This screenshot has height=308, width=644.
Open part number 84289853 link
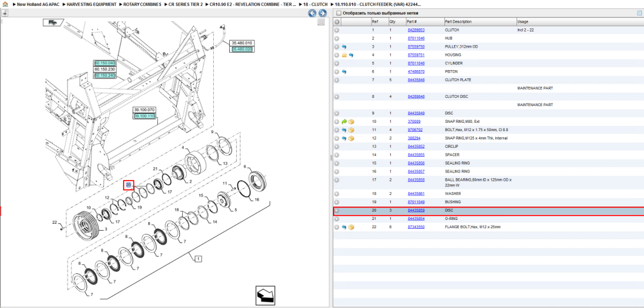[x=415, y=30]
